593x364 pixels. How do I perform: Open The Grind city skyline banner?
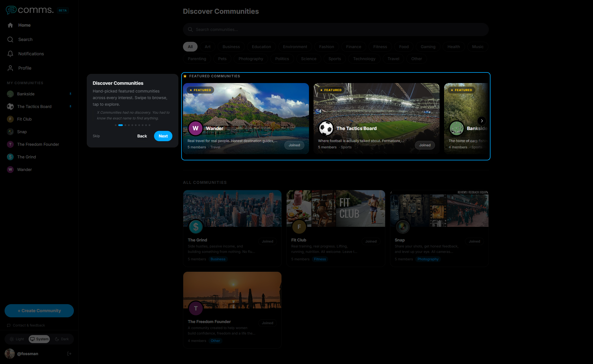(232, 208)
